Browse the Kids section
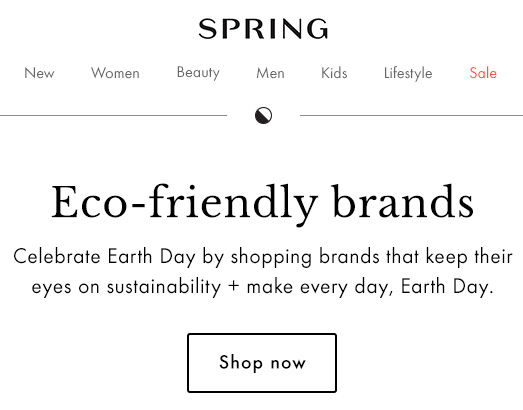This screenshot has height=410, width=523. tap(334, 73)
